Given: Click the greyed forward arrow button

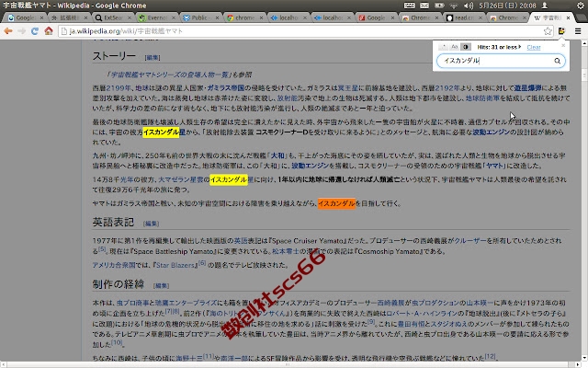Looking at the screenshot, I should (x=21, y=31).
